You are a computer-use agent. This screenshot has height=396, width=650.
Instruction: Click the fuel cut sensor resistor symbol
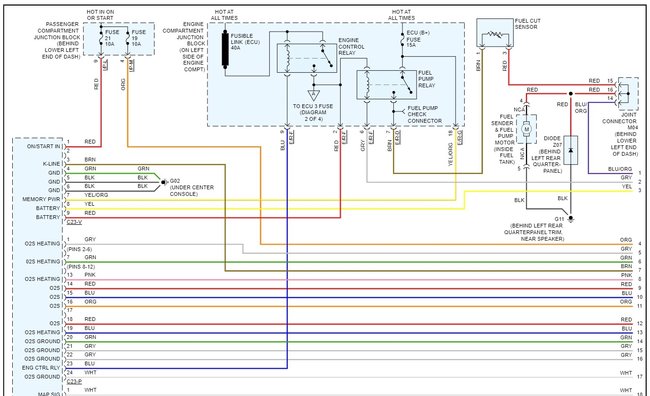(x=495, y=35)
